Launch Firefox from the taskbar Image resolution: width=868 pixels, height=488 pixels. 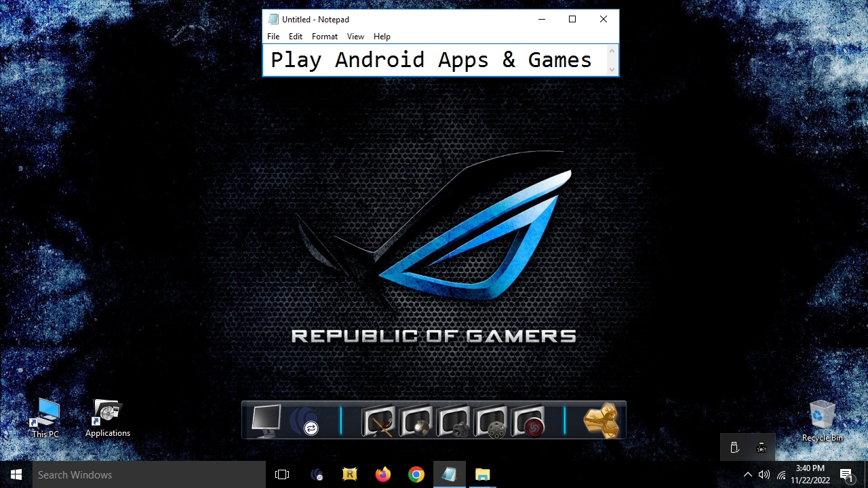[x=383, y=474]
